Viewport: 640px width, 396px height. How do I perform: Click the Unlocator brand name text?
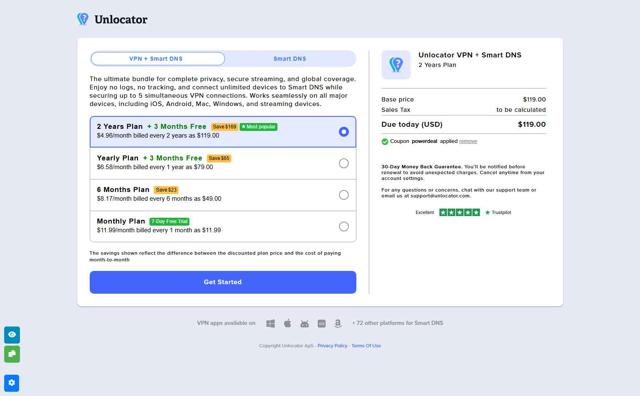tap(121, 19)
